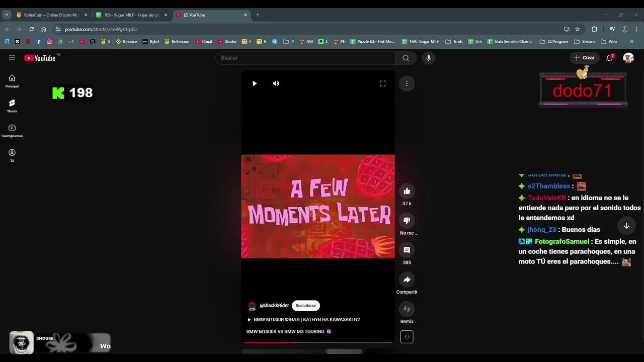Mute the Short's volume
Screen dimensions: 644x362
pos(276,83)
